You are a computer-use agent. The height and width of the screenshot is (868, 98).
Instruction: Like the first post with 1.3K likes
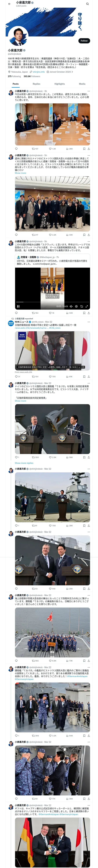click(52, 149)
